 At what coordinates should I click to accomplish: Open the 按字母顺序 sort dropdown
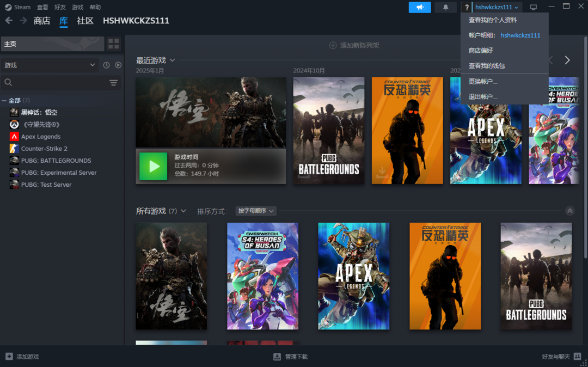pos(256,211)
